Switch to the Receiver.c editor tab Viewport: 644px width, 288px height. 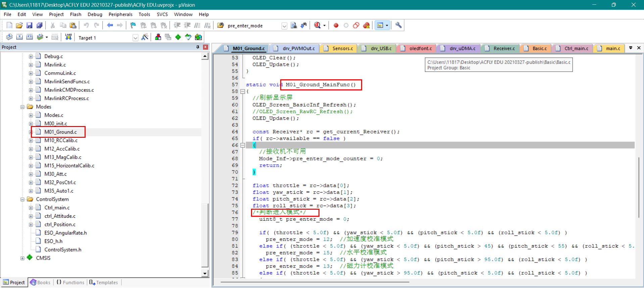pos(504,48)
